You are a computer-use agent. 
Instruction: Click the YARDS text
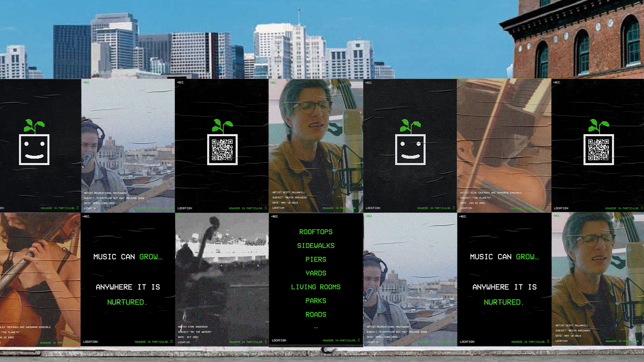pyautogui.click(x=316, y=273)
